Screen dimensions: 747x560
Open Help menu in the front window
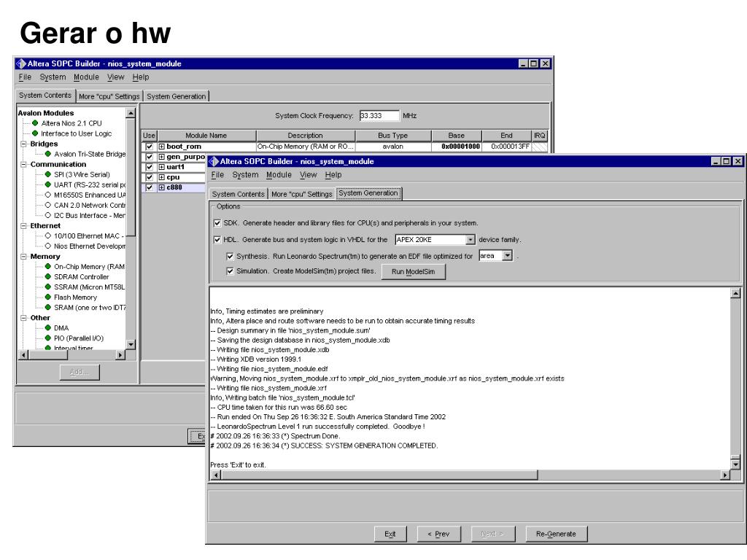[333, 175]
